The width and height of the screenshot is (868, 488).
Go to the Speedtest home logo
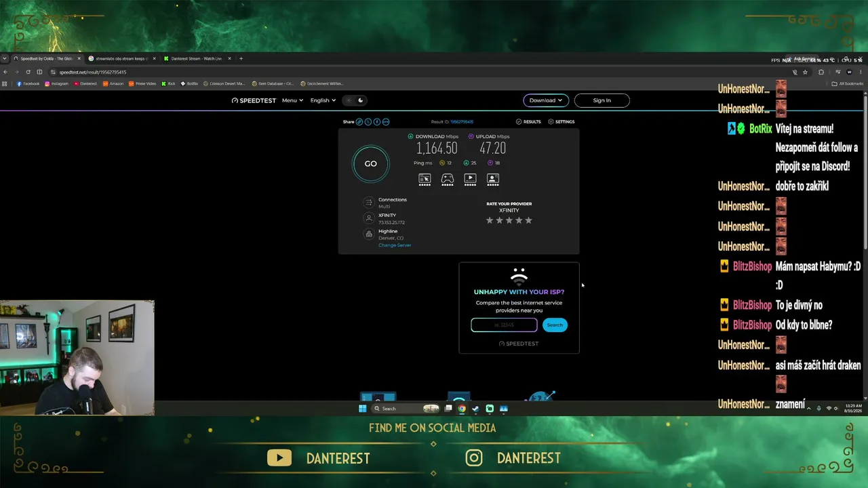pyautogui.click(x=254, y=100)
